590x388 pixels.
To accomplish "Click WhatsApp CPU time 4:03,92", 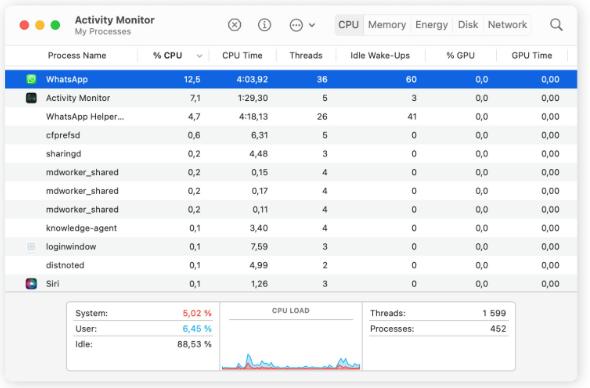I will (252, 79).
